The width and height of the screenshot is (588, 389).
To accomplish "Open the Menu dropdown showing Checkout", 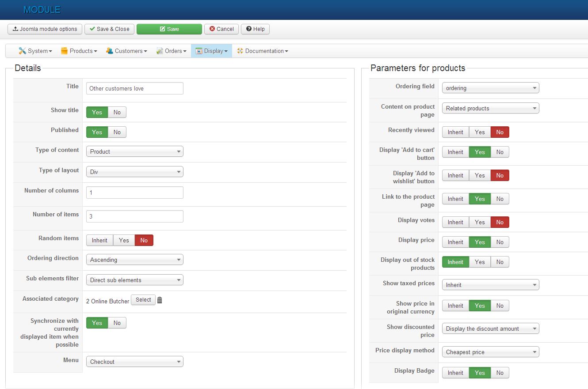I will [x=135, y=362].
